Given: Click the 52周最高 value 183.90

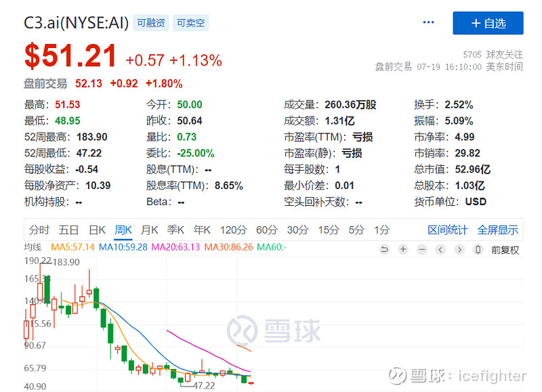Looking at the screenshot, I should pos(92,137).
